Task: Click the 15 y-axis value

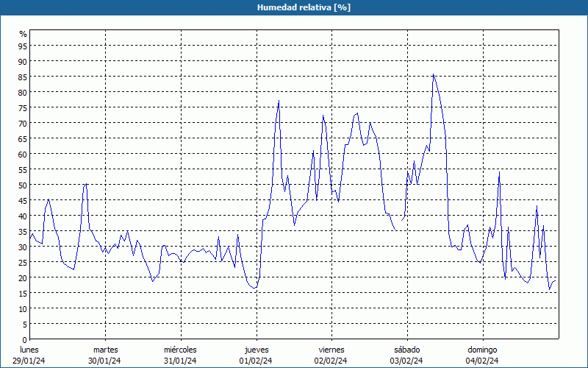Action: coord(23,293)
